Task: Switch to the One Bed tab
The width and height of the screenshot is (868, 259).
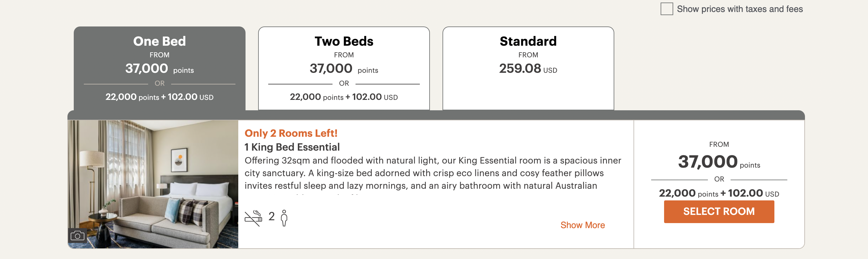Action: [x=159, y=41]
